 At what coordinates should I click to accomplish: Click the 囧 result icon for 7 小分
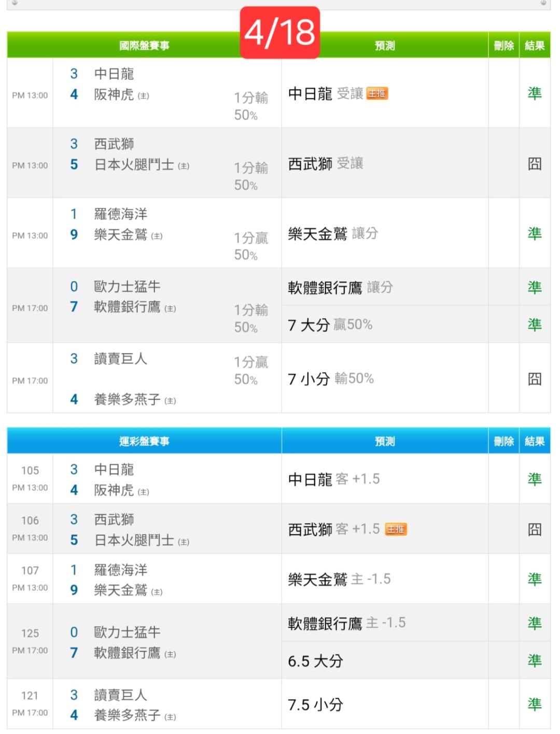pyautogui.click(x=535, y=379)
